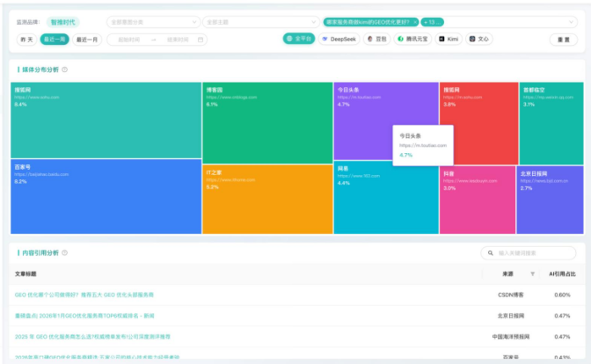Image resolution: width=591 pixels, height=364 pixels.
Task: Switch to 最近一月 time range
Action: point(87,39)
